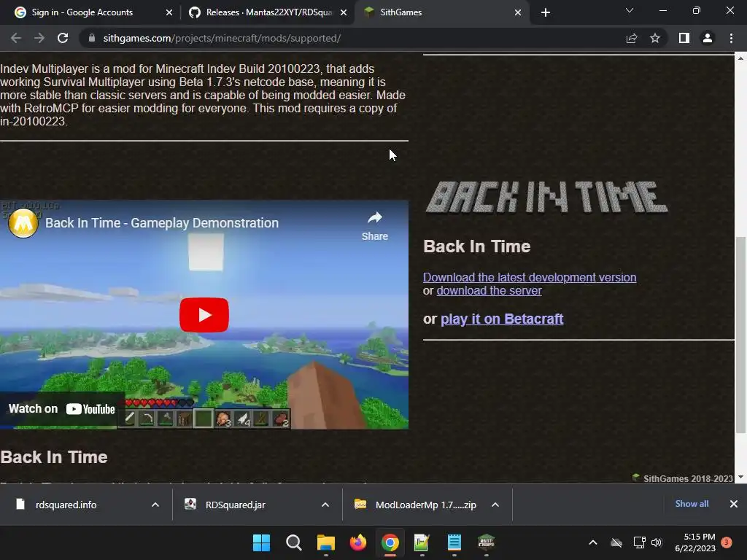Open play it on Betacraft link
Screen dimensions: 747x560
tap(502, 319)
